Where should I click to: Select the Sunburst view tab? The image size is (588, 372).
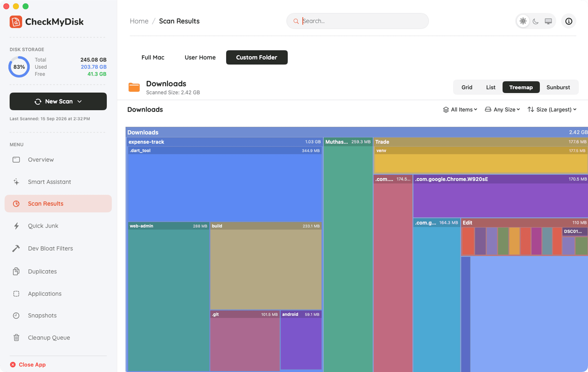(558, 87)
